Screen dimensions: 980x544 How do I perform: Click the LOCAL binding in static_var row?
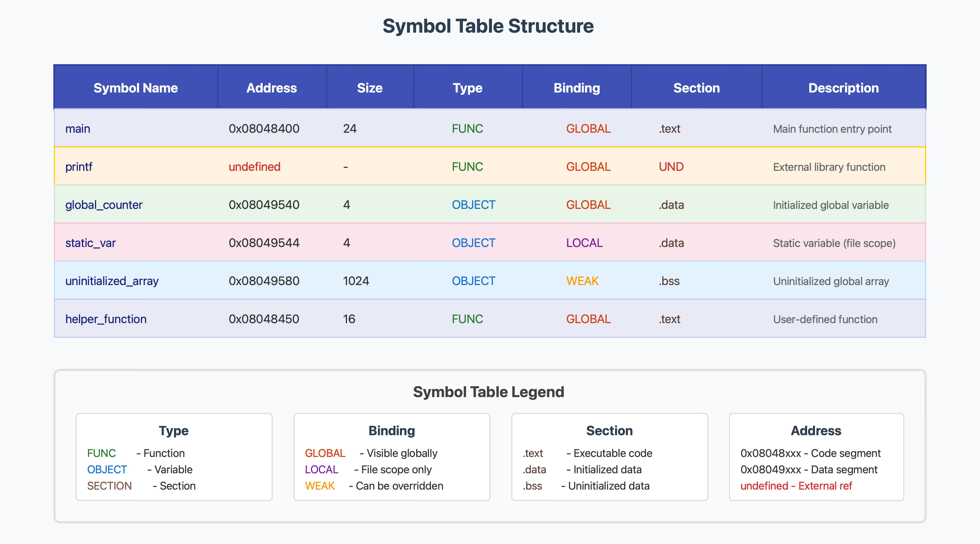584,243
